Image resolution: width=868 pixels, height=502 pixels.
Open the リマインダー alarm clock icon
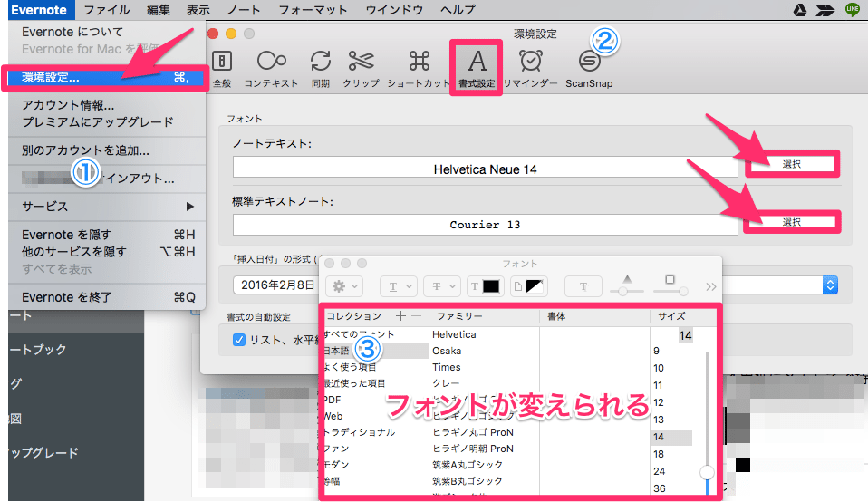531,67
